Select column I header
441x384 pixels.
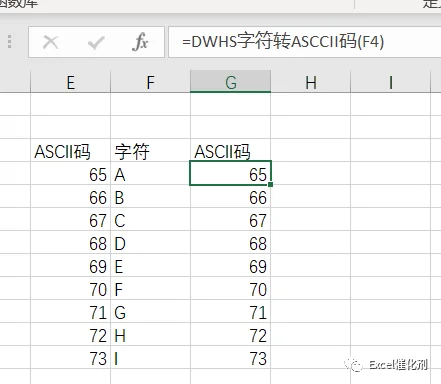point(390,82)
